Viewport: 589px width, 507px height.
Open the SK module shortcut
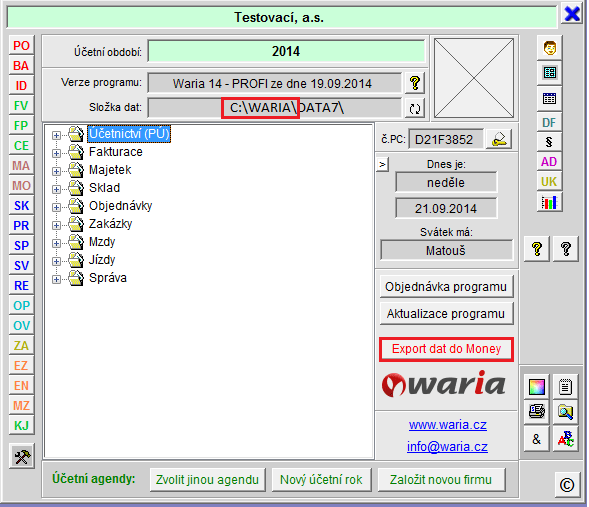[21, 205]
